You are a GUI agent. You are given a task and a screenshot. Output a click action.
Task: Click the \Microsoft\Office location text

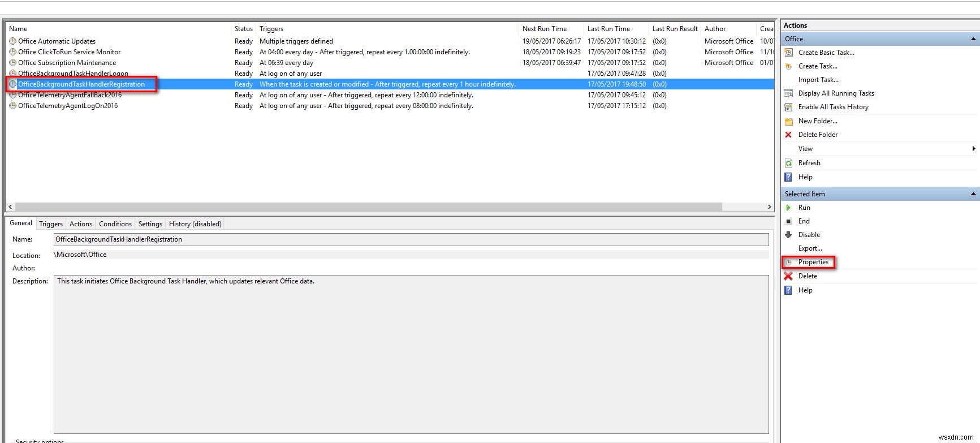(x=80, y=255)
